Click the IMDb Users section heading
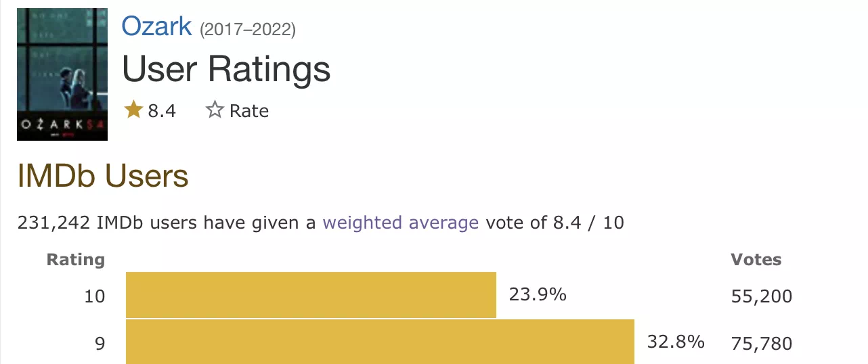This screenshot has height=364, width=868. coord(103,176)
